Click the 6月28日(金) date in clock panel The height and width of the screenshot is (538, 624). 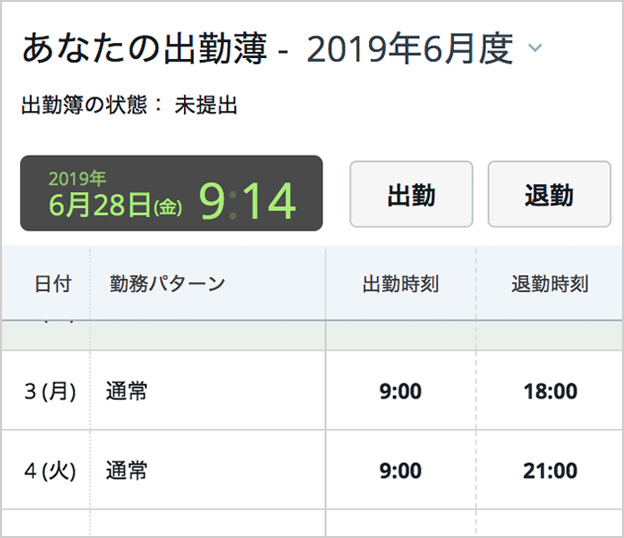[x=115, y=205]
